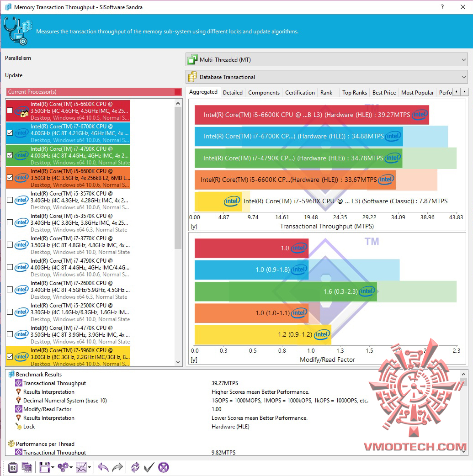Click the Intel logo on the 39.27MTPS bar
The width and height of the screenshot is (473, 476).
(420, 115)
